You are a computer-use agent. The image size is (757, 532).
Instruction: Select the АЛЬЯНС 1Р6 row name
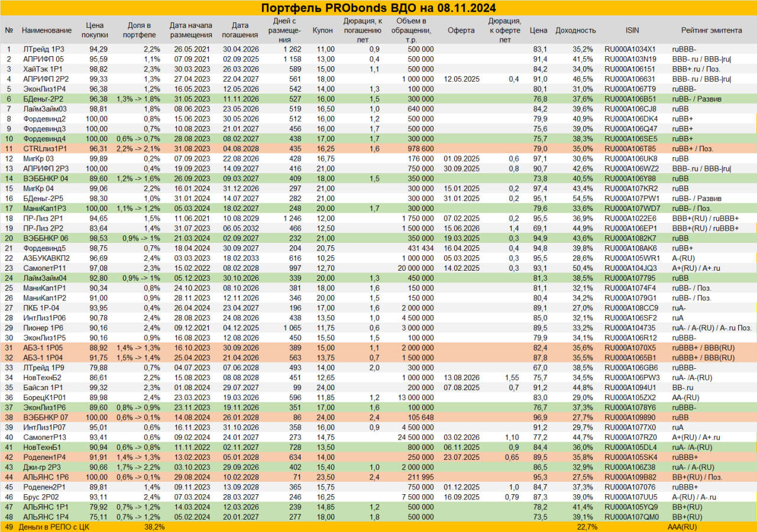click(x=46, y=476)
